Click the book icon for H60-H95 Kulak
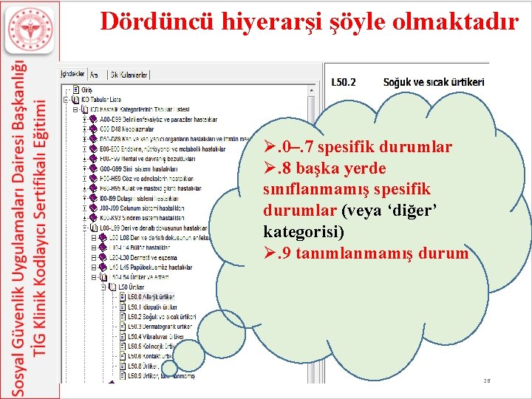This screenshot has width=532, height=399. (x=93, y=188)
